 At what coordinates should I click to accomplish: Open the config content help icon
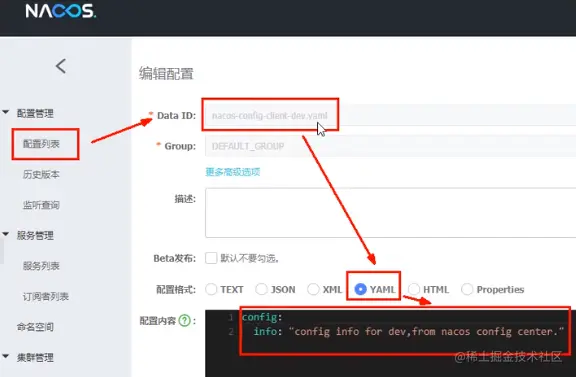tap(184, 320)
